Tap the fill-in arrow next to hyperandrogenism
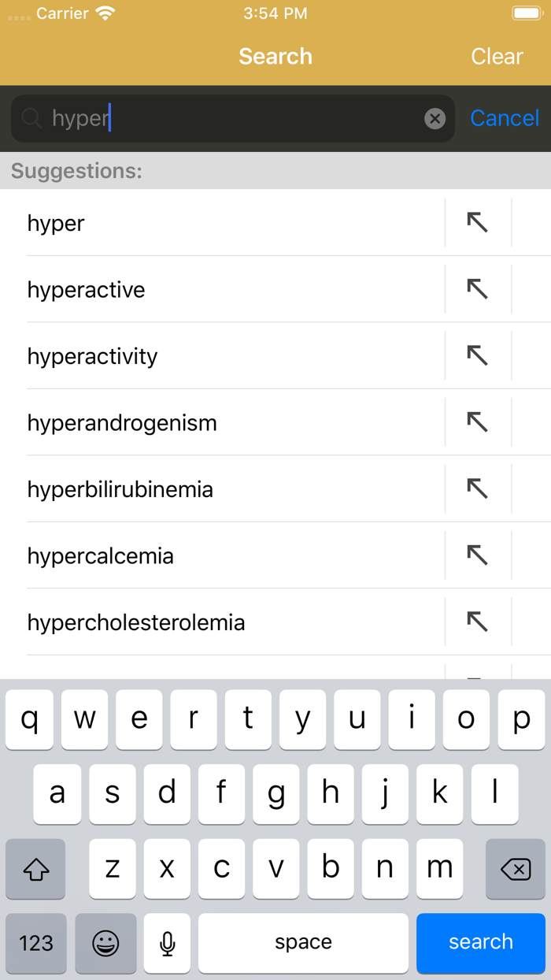 [x=477, y=422]
